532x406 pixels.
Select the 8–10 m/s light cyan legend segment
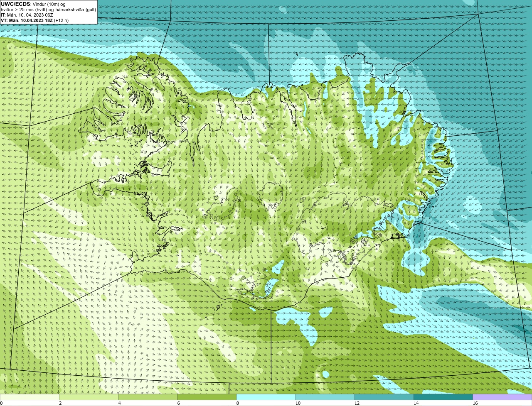[x=266, y=397]
